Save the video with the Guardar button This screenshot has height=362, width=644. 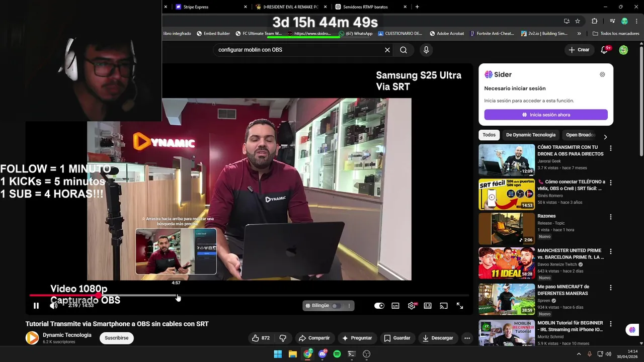click(x=397, y=338)
